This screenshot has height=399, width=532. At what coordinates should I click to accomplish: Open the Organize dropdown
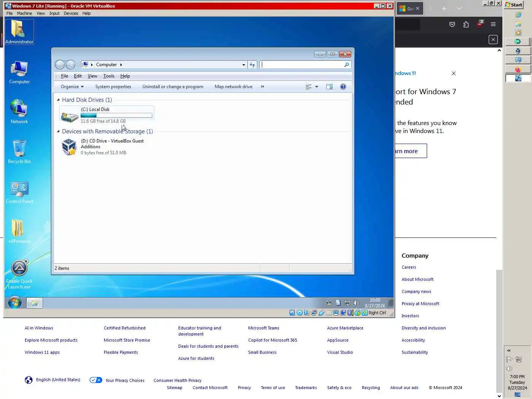72,87
